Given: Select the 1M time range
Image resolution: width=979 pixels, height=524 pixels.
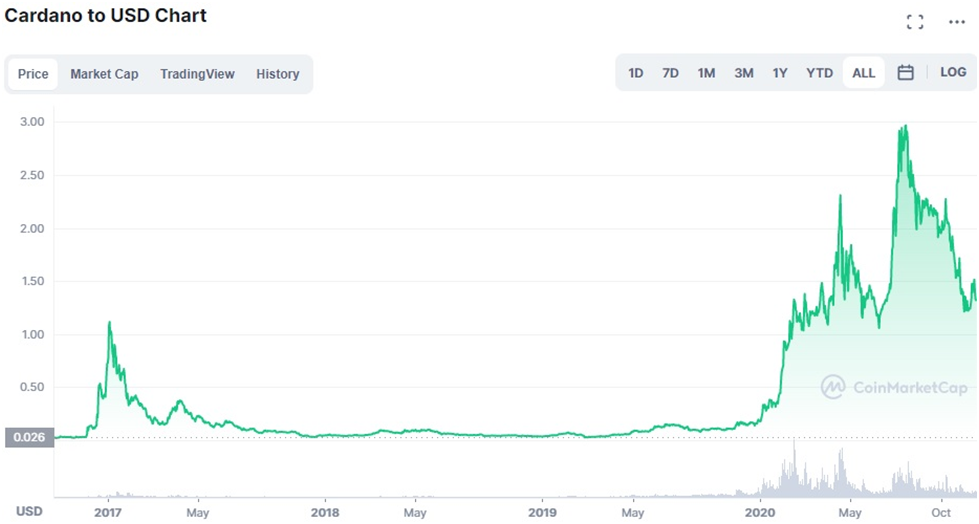Looking at the screenshot, I should click(706, 73).
